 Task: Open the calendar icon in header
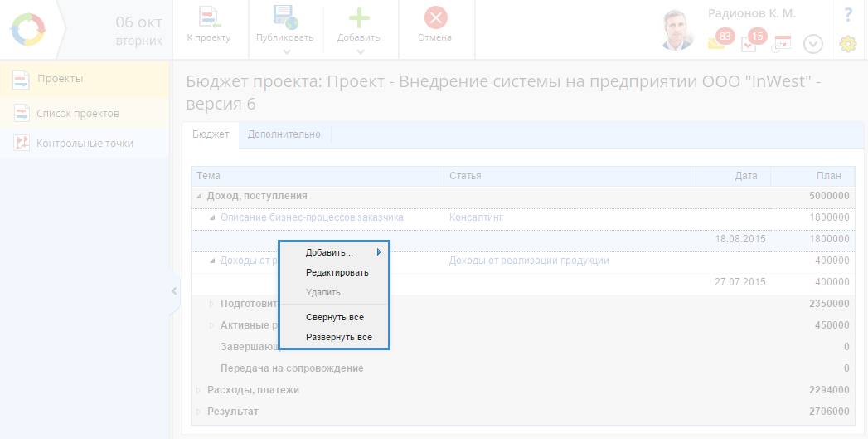[782, 43]
